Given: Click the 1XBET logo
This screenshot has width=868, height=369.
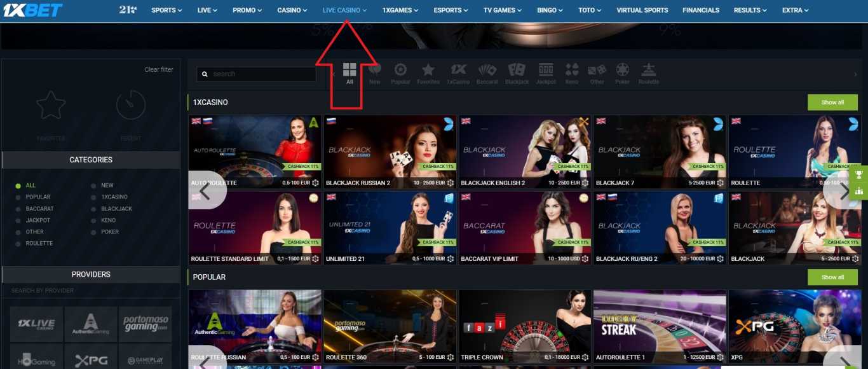Looking at the screenshot, I should (32, 10).
